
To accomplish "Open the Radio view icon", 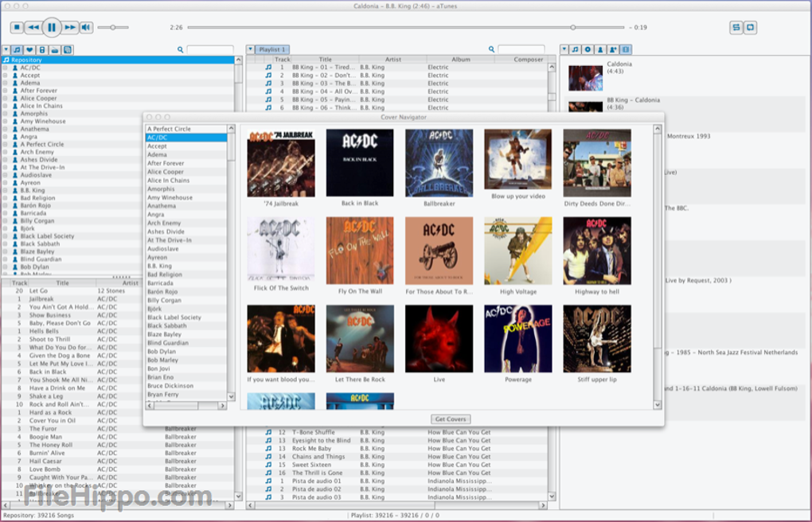I will (54, 49).
